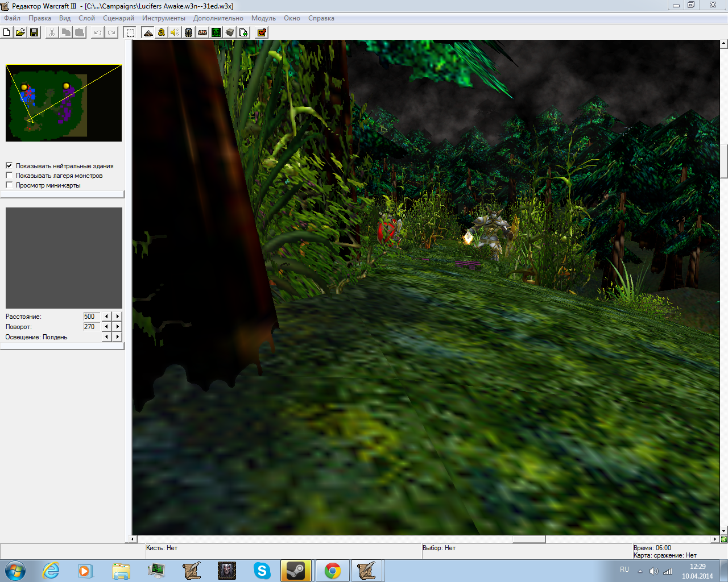Open the Warcraft III game icon in taskbar

point(227,571)
